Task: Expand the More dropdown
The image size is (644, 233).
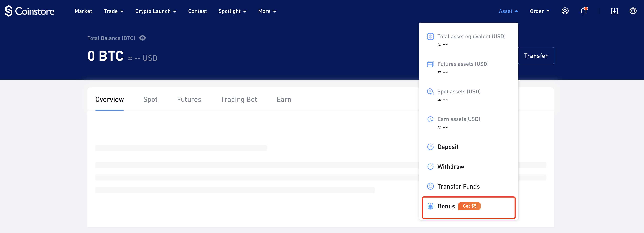Action: 267,11
